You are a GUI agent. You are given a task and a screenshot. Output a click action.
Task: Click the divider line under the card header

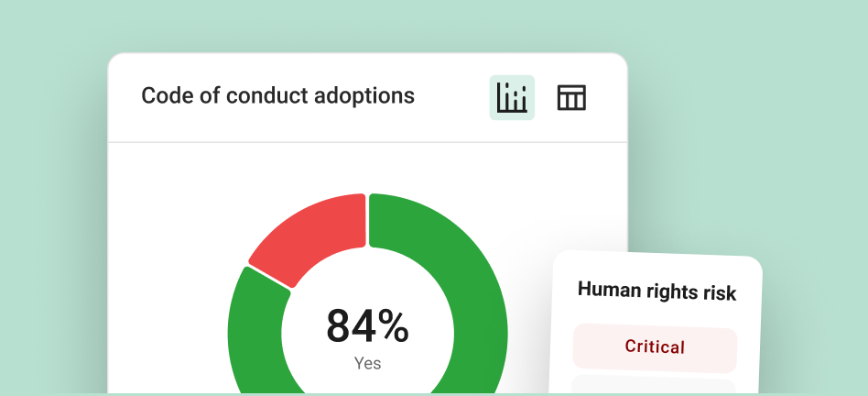(x=367, y=142)
